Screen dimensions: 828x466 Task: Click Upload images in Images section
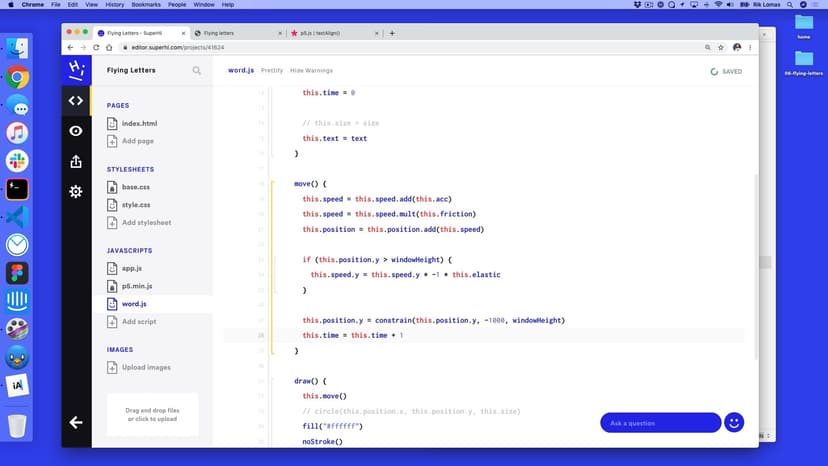(x=145, y=367)
